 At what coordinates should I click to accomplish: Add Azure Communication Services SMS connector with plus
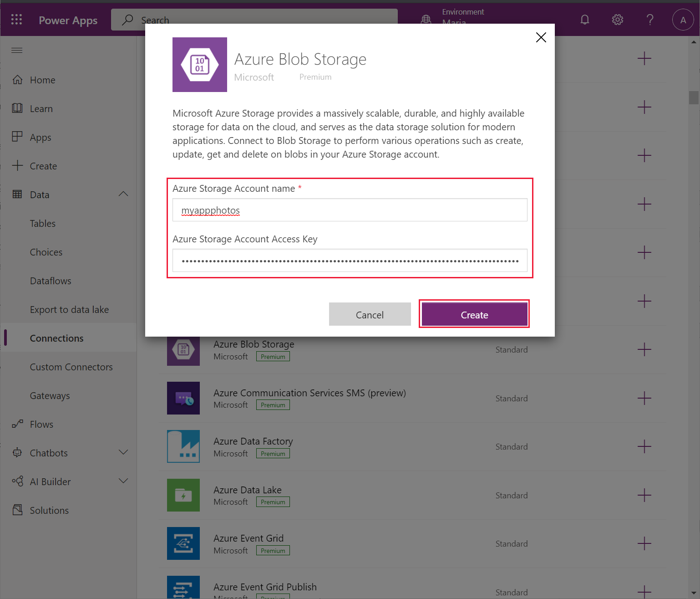(x=644, y=399)
